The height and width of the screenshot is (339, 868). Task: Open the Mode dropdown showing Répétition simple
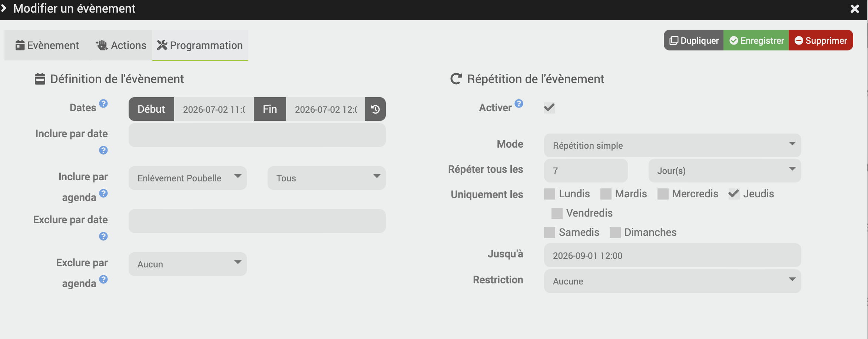[672, 145]
